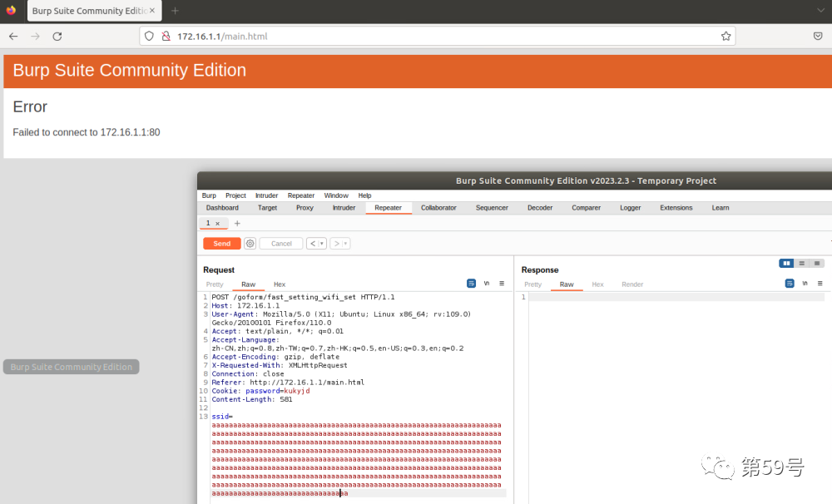Switch Request view to Raw
This screenshot has width=832, height=504.
tap(248, 284)
